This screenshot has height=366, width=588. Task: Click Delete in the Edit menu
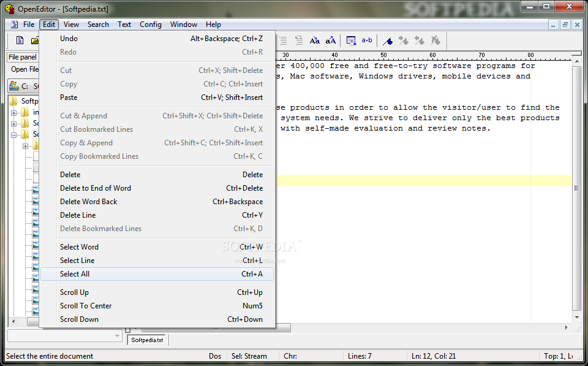pyautogui.click(x=157, y=175)
